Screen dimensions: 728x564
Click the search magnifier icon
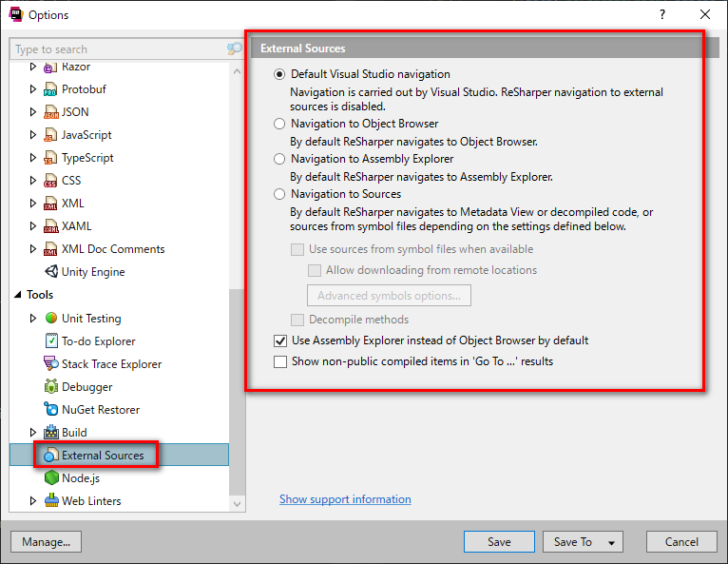(234, 49)
